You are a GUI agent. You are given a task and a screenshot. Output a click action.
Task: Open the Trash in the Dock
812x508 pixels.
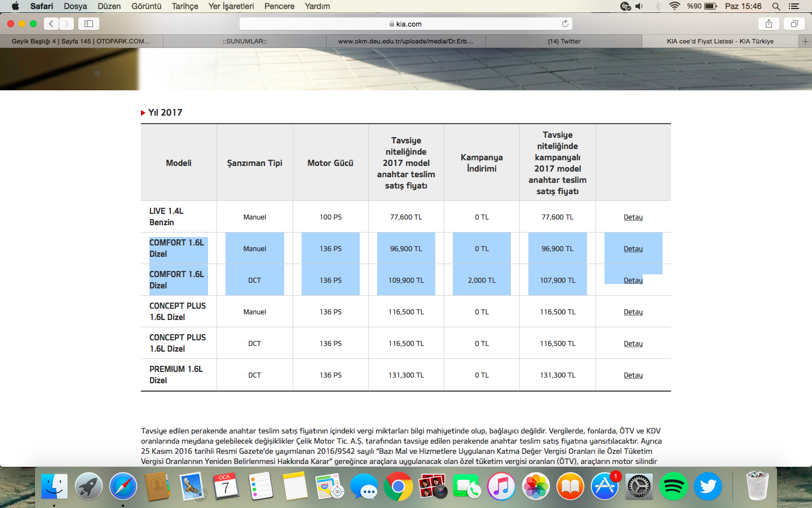[x=757, y=485]
